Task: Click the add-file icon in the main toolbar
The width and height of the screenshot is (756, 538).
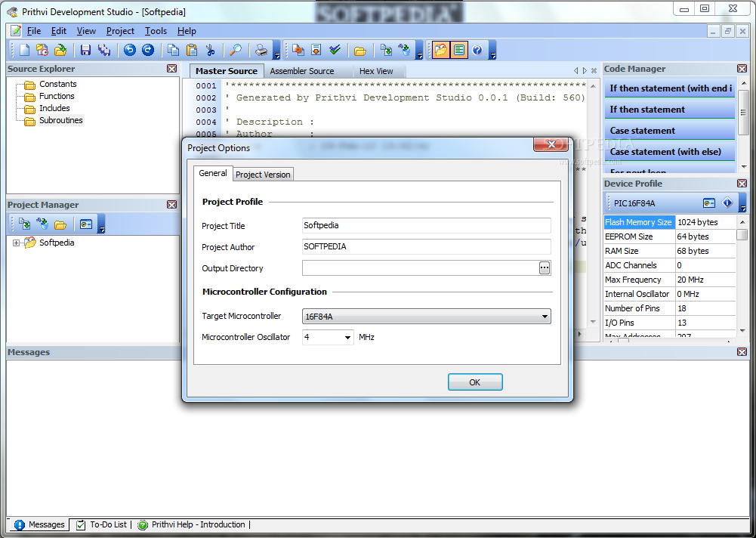Action: point(386,50)
